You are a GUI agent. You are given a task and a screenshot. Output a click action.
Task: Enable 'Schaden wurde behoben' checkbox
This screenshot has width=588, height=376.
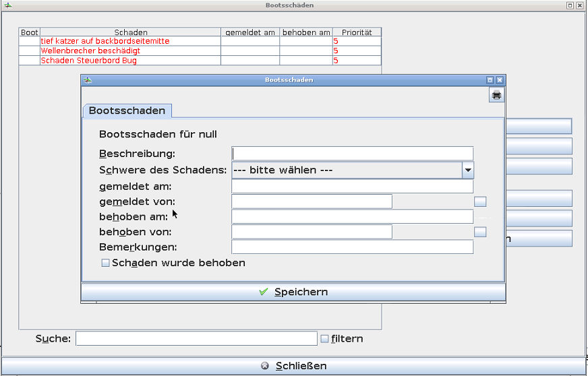click(x=105, y=263)
